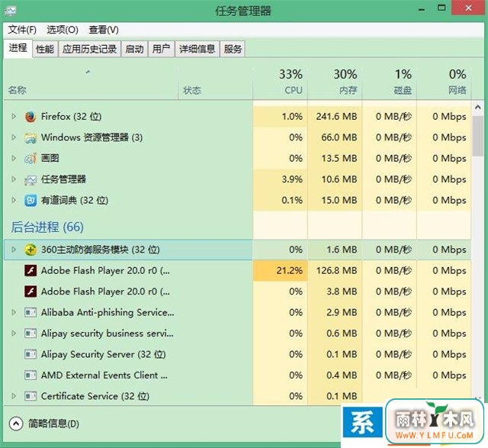The width and height of the screenshot is (488, 448).
Task: Switch to the 性能 tab
Action: 45,49
